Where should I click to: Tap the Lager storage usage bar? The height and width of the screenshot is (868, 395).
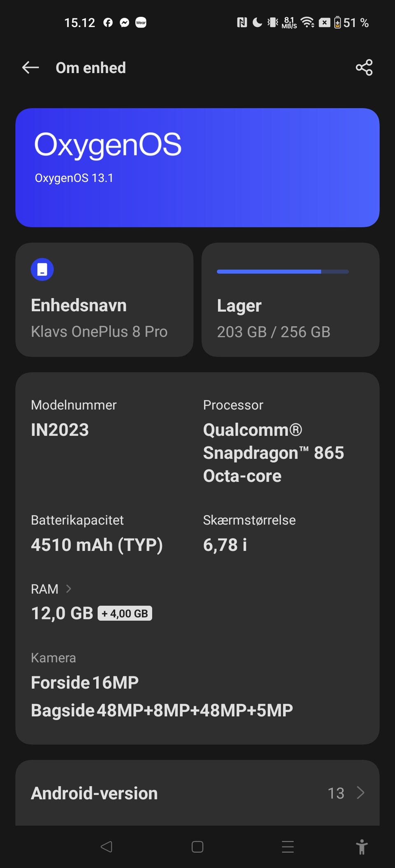283,272
